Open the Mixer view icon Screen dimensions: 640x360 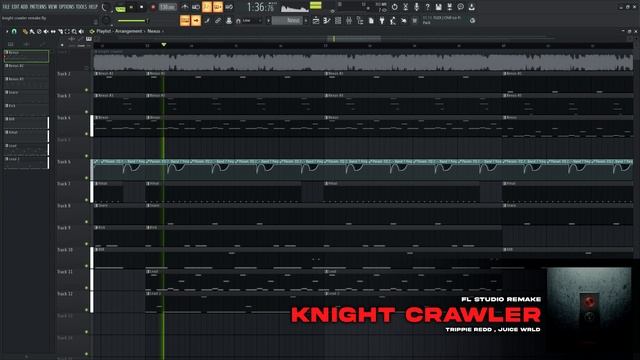point(349,20)
